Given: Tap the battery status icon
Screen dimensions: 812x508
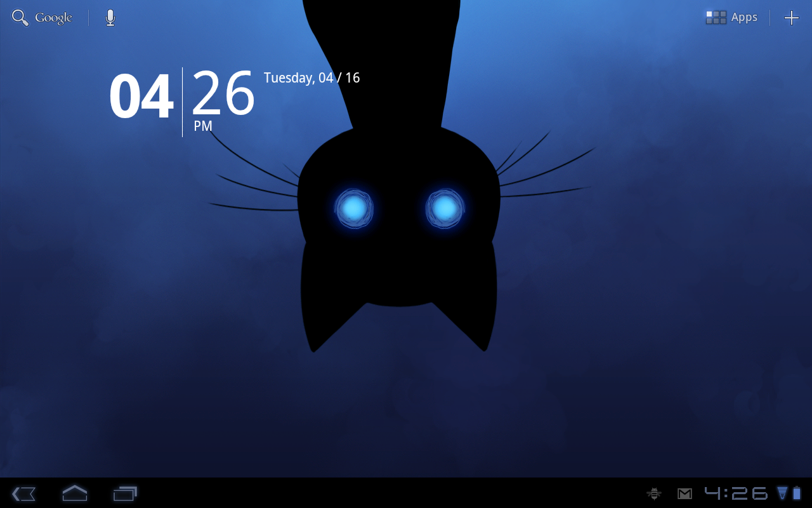Looking at the screenshot, I should pos(797,493).
